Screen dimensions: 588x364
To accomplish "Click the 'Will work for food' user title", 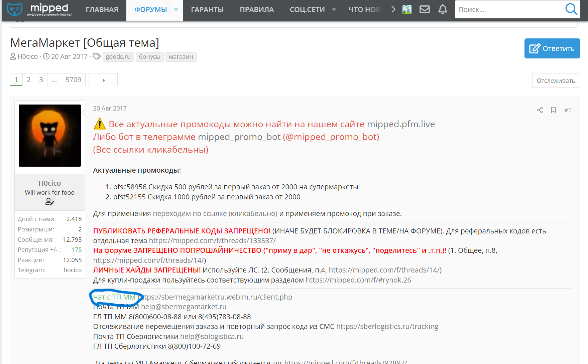I will [x=49, y=193].
